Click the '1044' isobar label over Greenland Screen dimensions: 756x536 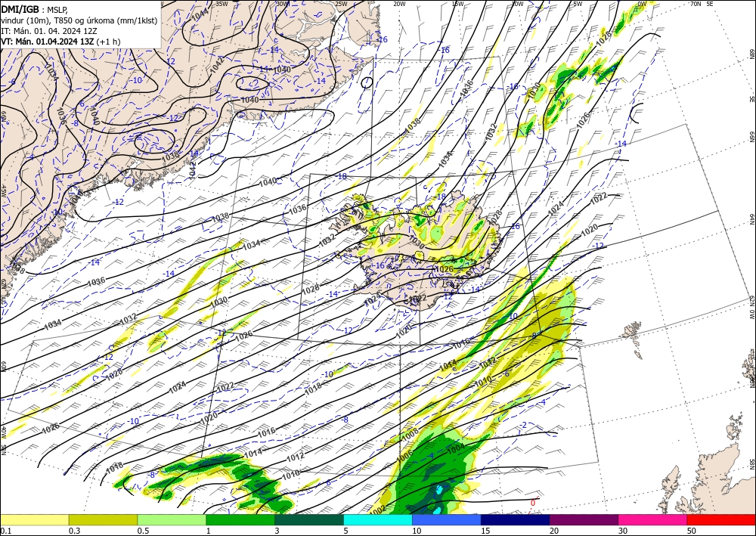pos(200,14)
